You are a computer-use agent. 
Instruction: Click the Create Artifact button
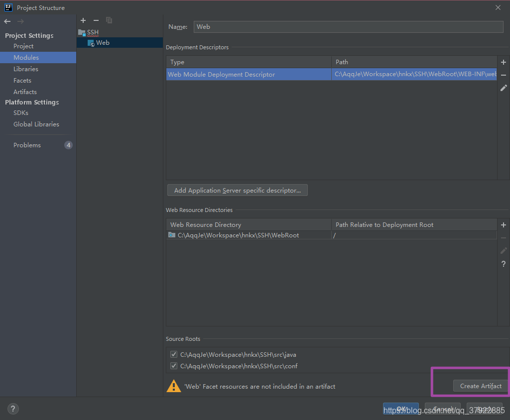tap(481, 386)
